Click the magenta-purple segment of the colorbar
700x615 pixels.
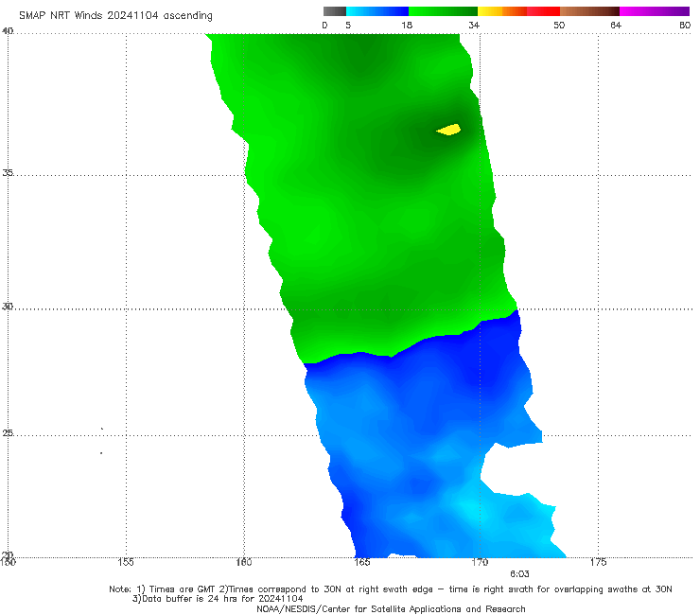click(x=655, y=11)
